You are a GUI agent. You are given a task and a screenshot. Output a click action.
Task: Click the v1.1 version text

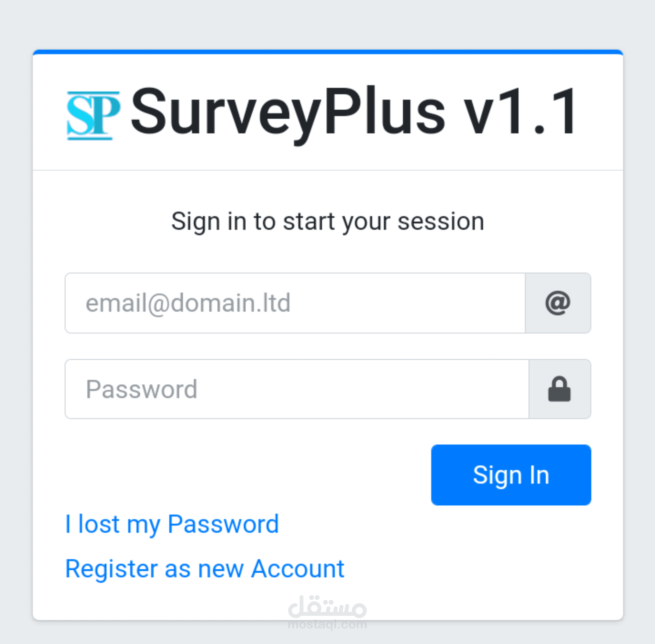(x=520, y=112)
